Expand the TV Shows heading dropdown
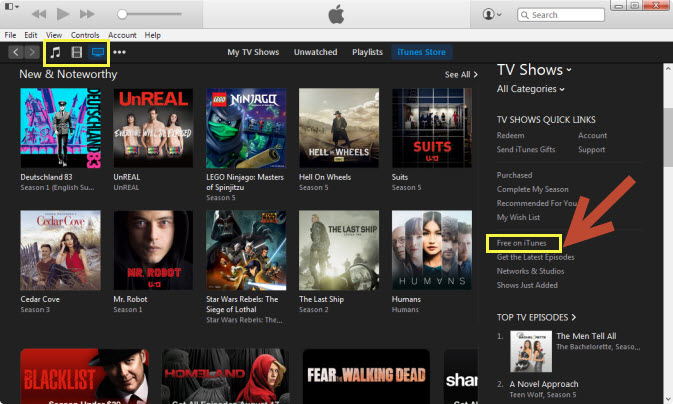The image size is (673, 404). click(x=534, y=70)
